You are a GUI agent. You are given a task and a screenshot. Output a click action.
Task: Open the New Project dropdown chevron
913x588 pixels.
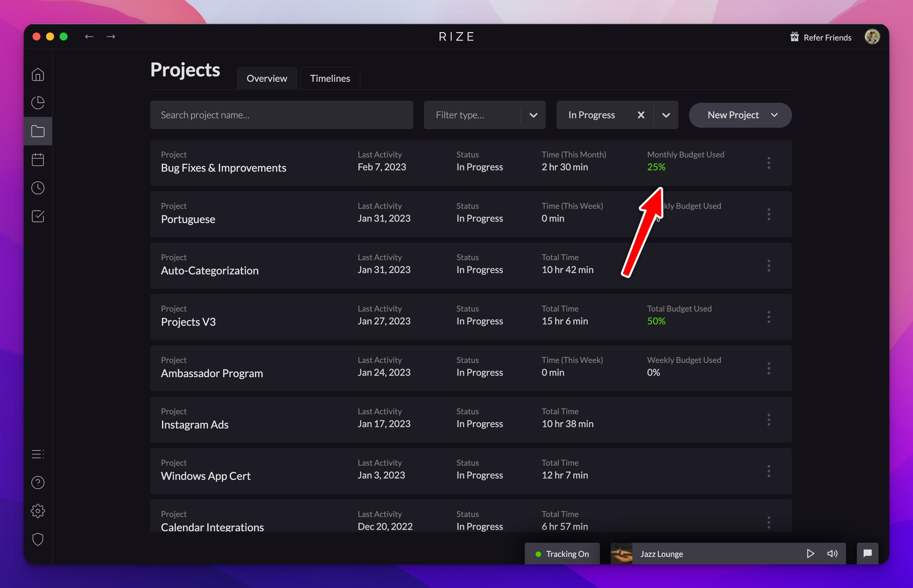[x=774, y=115]
